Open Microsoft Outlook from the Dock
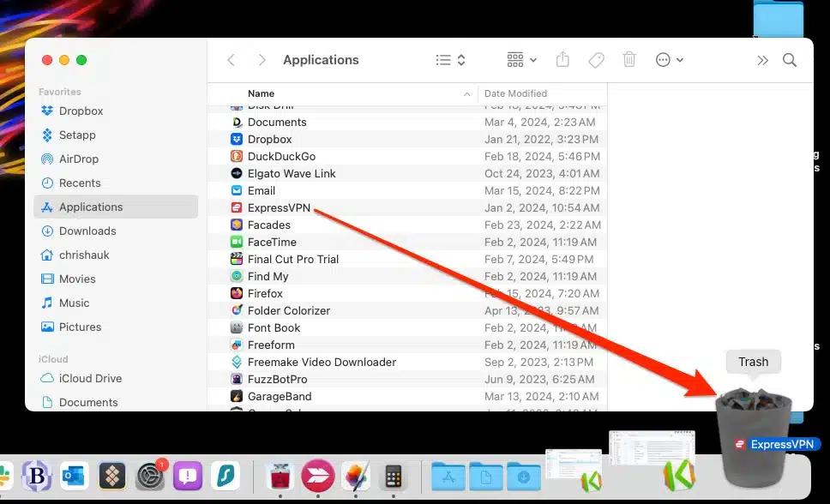The width and height of the screenshot is (830, 504). [x=75, y=476]
